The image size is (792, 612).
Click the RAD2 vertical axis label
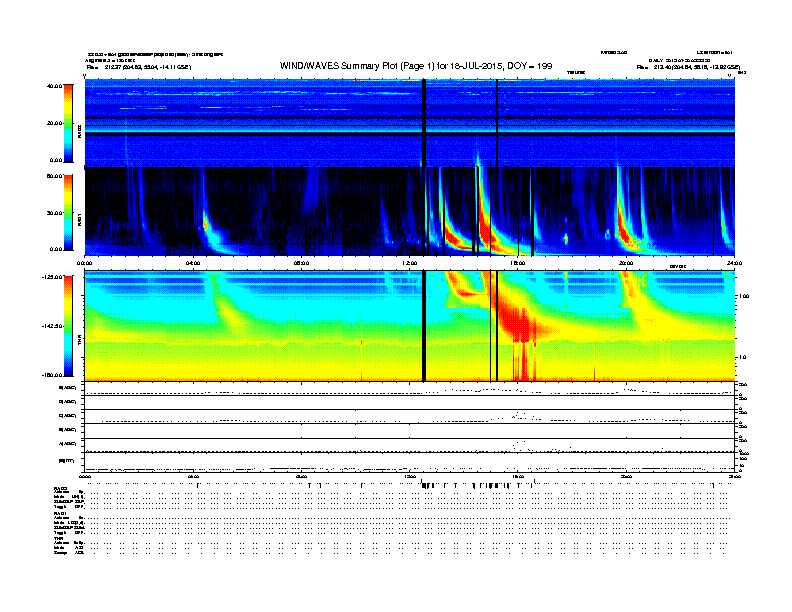(79, 131)
